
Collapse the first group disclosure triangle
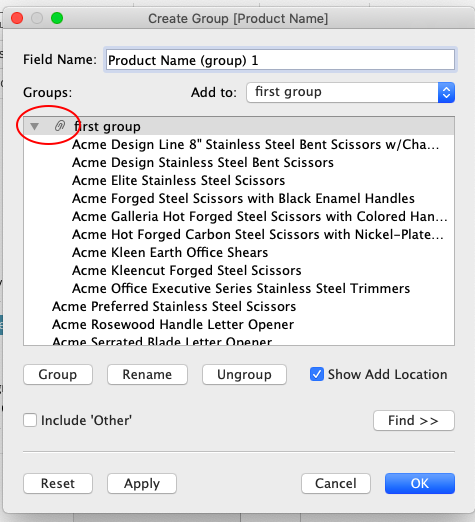tap(34, 126)
